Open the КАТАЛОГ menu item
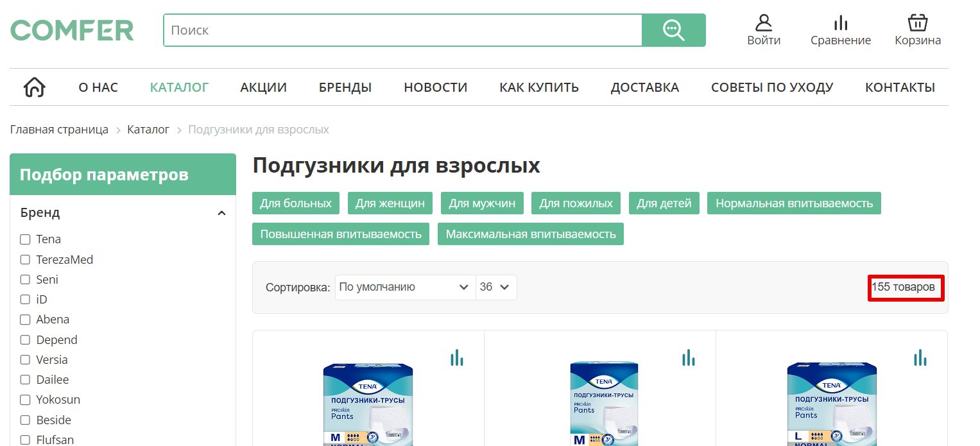Screen dimensions: 980x446 [x=180, y=87]
